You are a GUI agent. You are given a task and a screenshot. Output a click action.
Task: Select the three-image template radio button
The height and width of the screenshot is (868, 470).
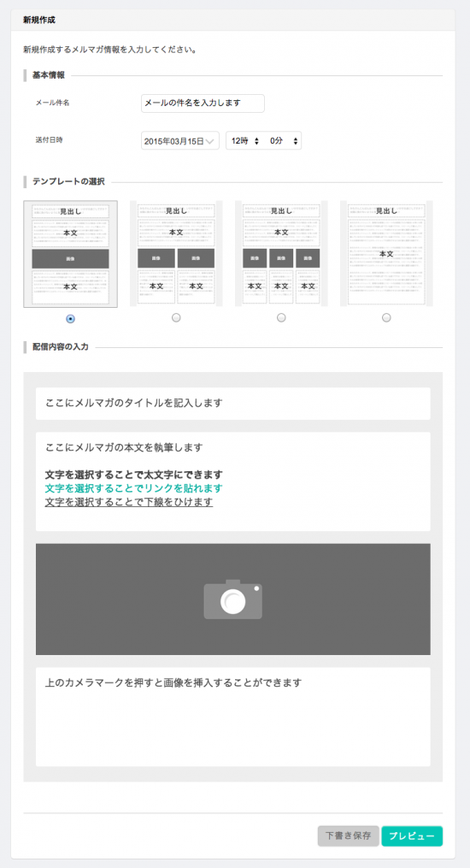point(281,318)
